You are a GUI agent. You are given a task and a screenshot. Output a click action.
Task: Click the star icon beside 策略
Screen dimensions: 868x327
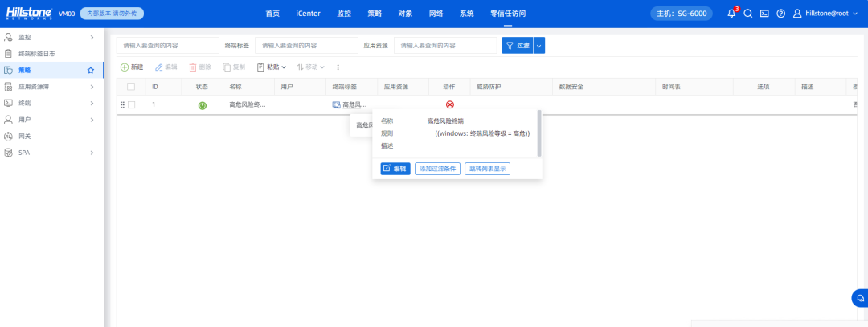[91, 71]
